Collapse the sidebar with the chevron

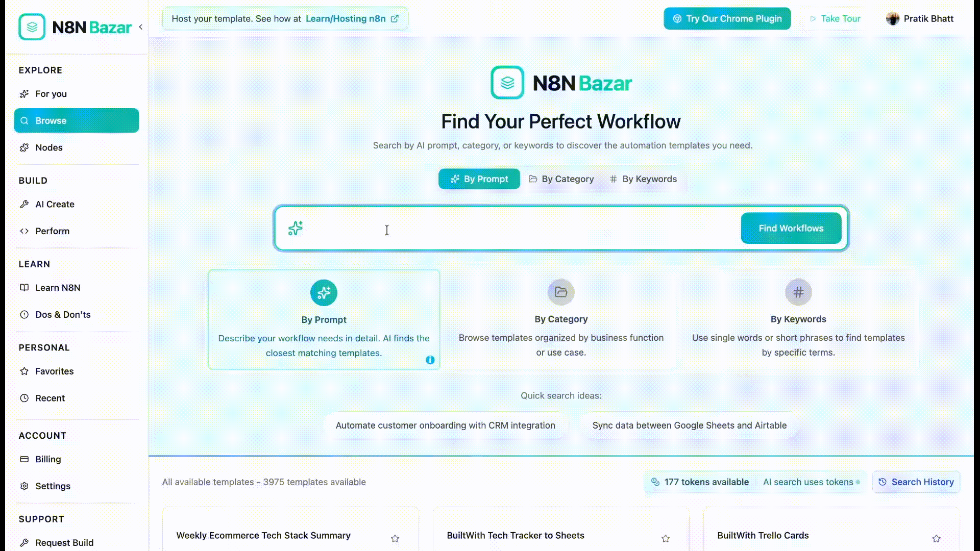[x=141, y=27]
